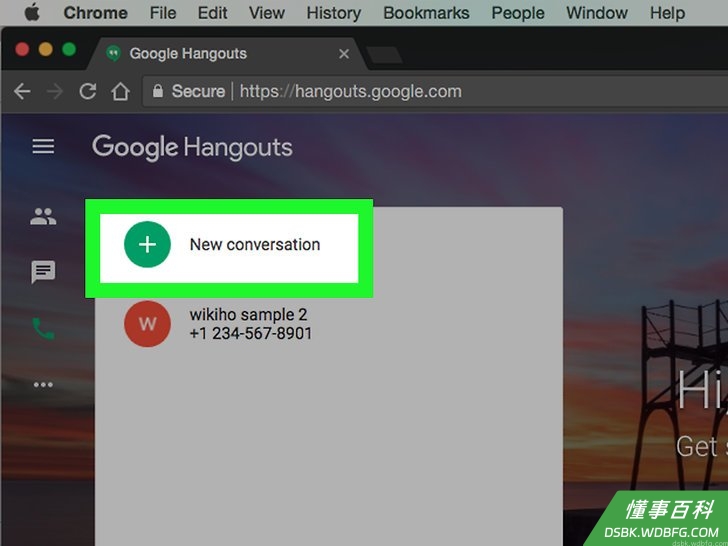The image size is (728, 546).
Task: Open the History menu
Action: tap(334, 13)
